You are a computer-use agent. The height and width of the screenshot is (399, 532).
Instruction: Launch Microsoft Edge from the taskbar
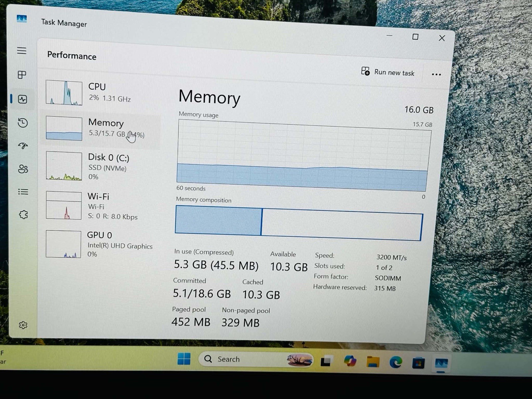(x=396, y=362)
